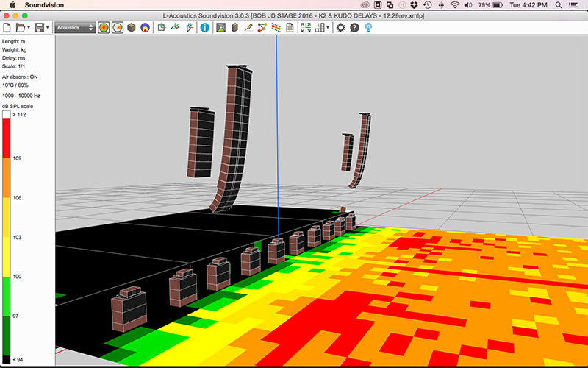Click the '10°C / 60%' conditions text
This screenshot has width=588, height=368.
15,85
